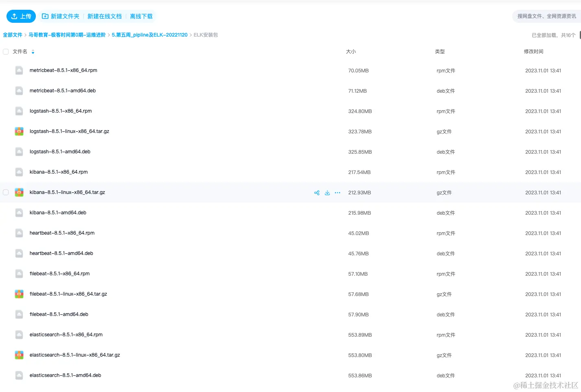This screenshot has width=581, height=392.
Task: Click the 大小 column header
Action: coord(351,52)
